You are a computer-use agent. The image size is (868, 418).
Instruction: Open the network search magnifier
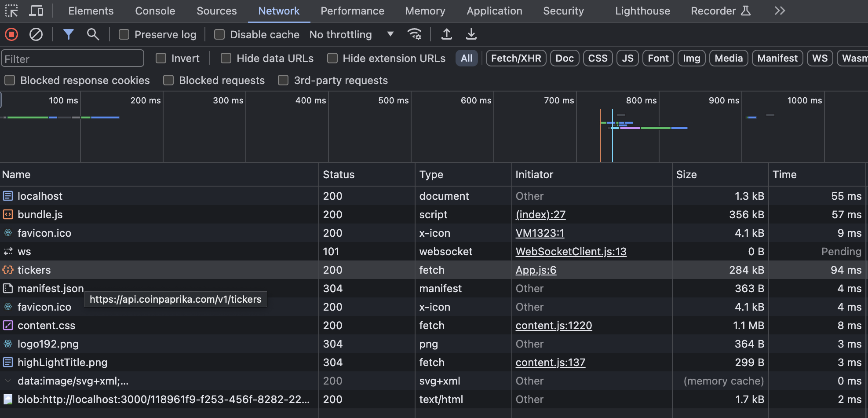point(93,34)
